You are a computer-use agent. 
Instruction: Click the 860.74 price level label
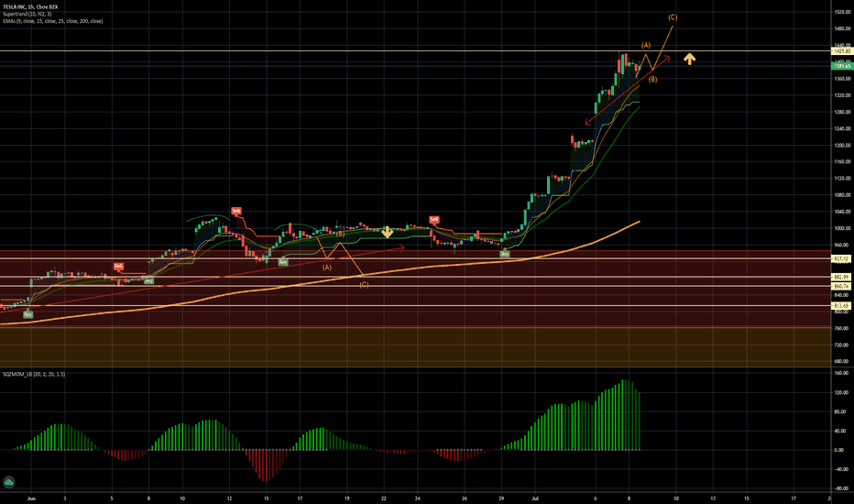pyautogui.click(x=843, y=286)
